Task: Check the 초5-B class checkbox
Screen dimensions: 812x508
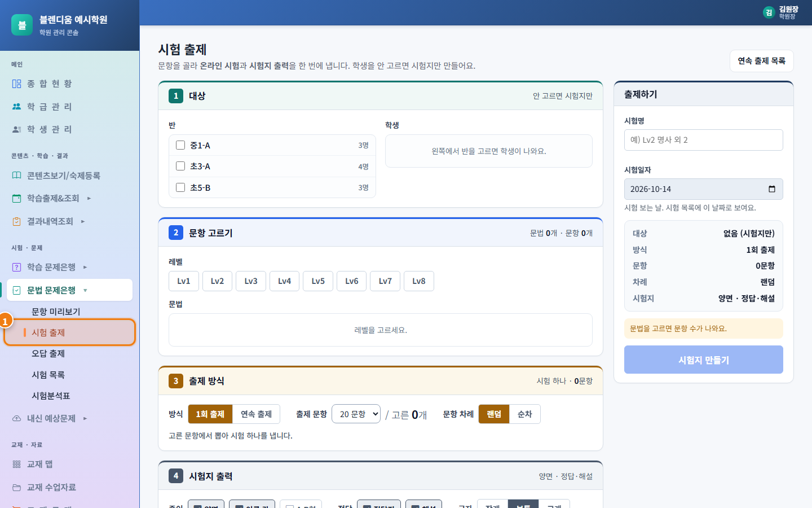Action: click(x=180, y=187)
